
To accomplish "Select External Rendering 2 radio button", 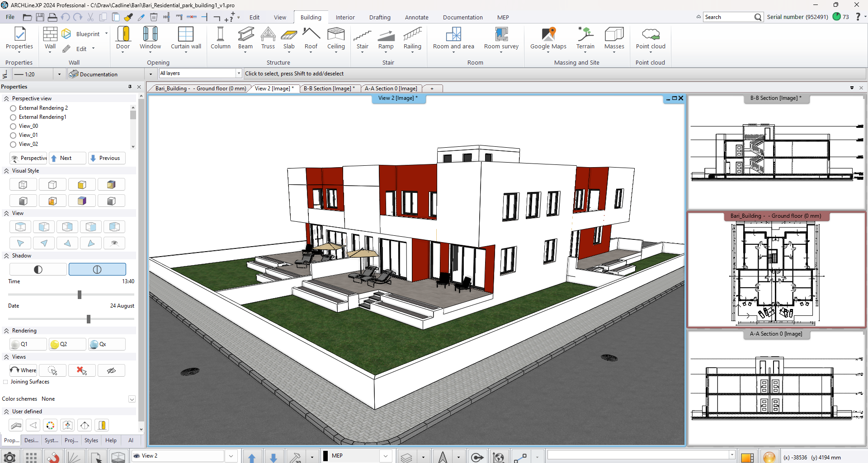I will [x=14, y=108].
